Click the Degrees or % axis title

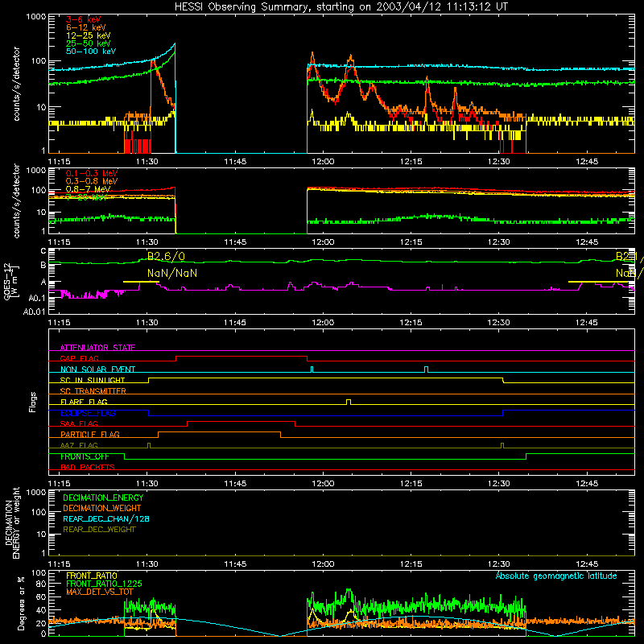click(x=21, y=603)
